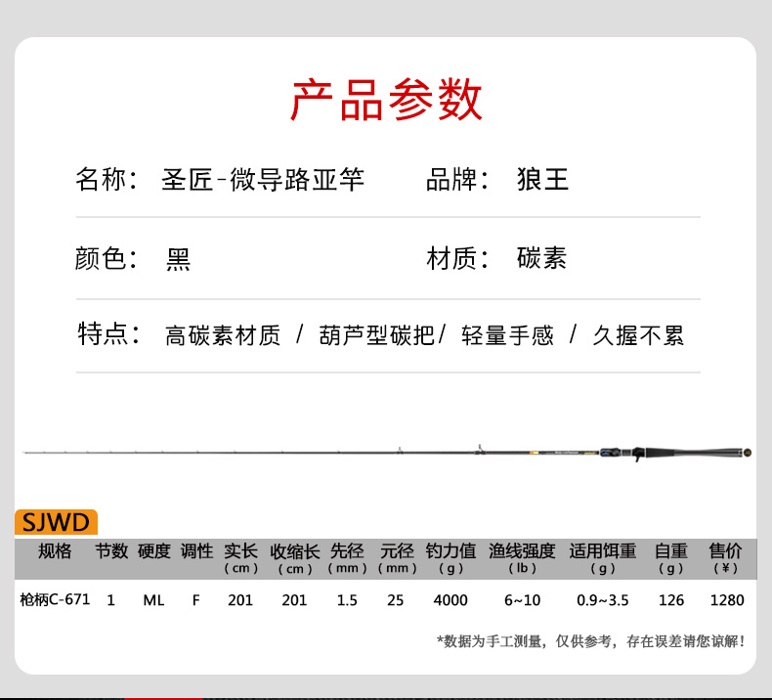Click the 硬度 column header
Image resolution: width=772 pixels, height=700 pixels.
coord(154,551)
